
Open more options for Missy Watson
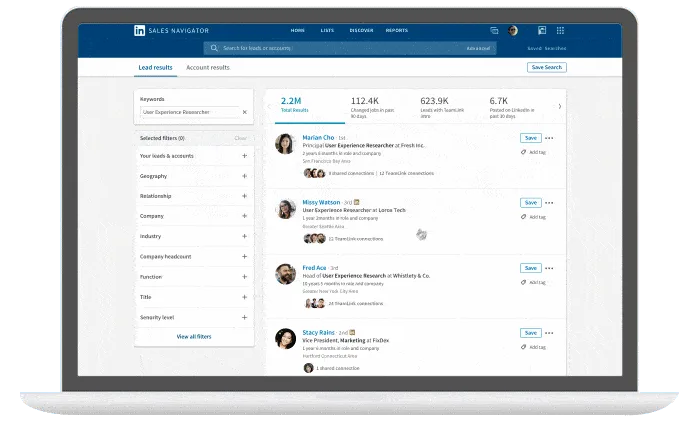pos(550,203)
